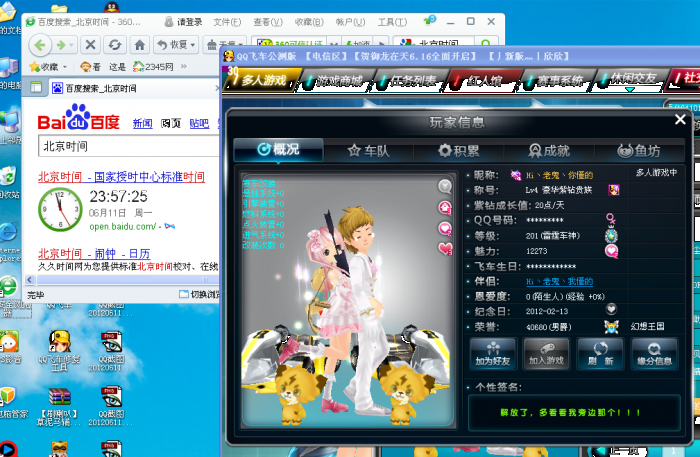Go forward in the 360 browser
The width and height of the screenshot is (700, 457).
coord(61,45)
